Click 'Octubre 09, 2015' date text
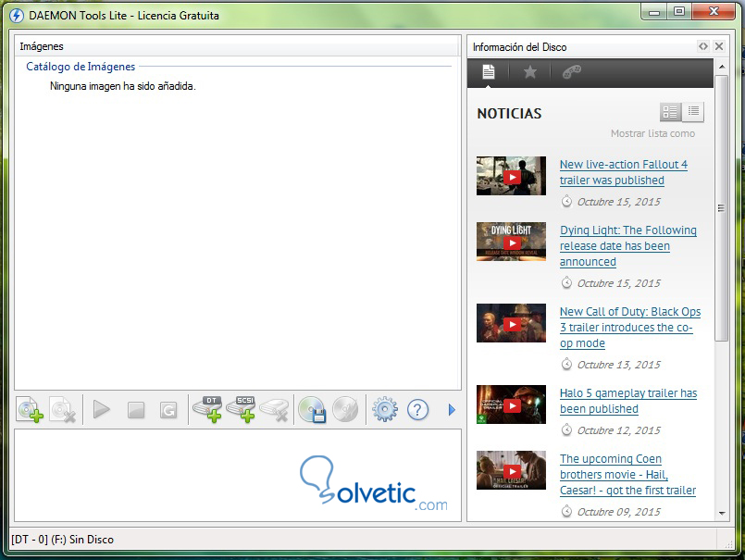The height and width of the screenshot is (560, 745). [618, 512]
